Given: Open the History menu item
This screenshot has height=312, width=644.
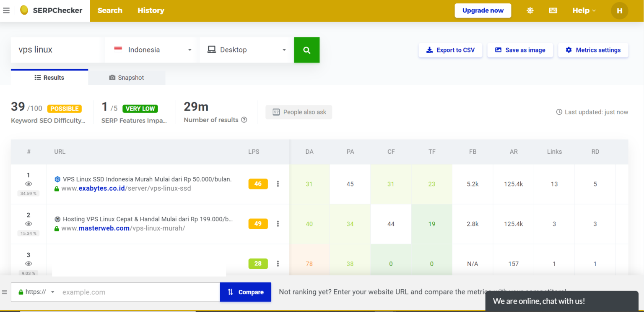Looking at the screenshot, I should pyautogui.click(x=151, y=10).
